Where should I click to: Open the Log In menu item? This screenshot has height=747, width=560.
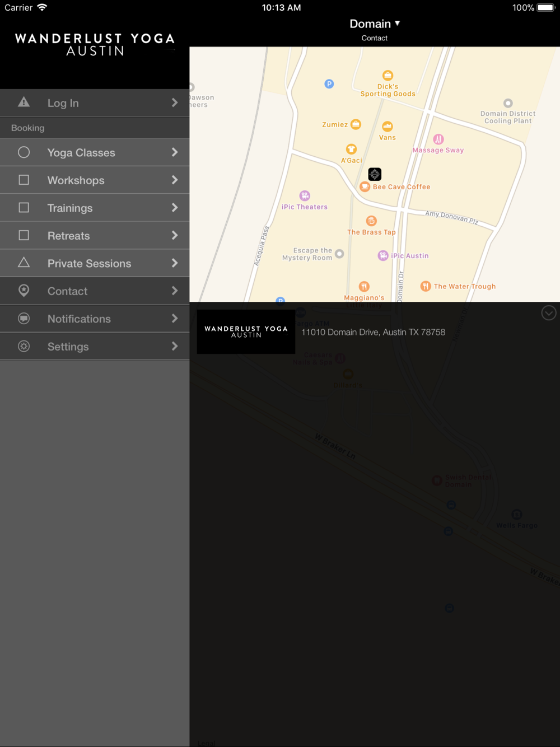pos(95,102)
